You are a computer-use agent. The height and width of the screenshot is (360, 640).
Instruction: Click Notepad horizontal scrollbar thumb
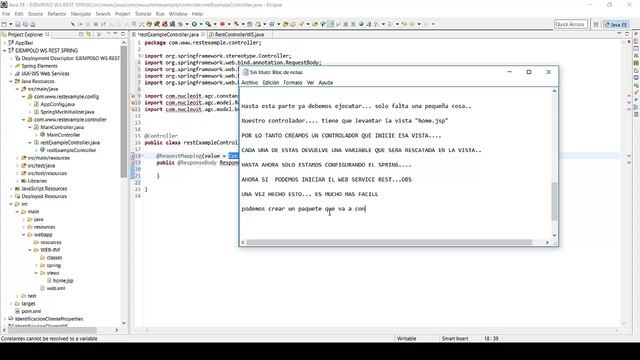[389, 242]
